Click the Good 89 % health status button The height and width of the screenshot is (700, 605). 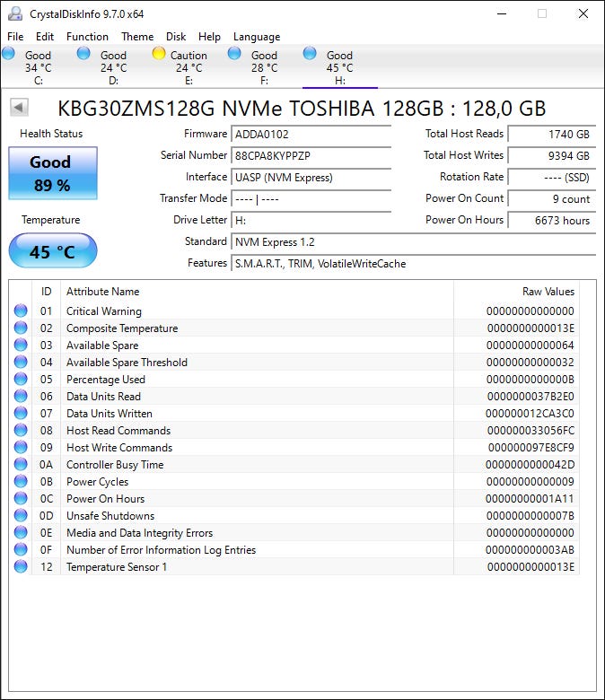point(53,172)
